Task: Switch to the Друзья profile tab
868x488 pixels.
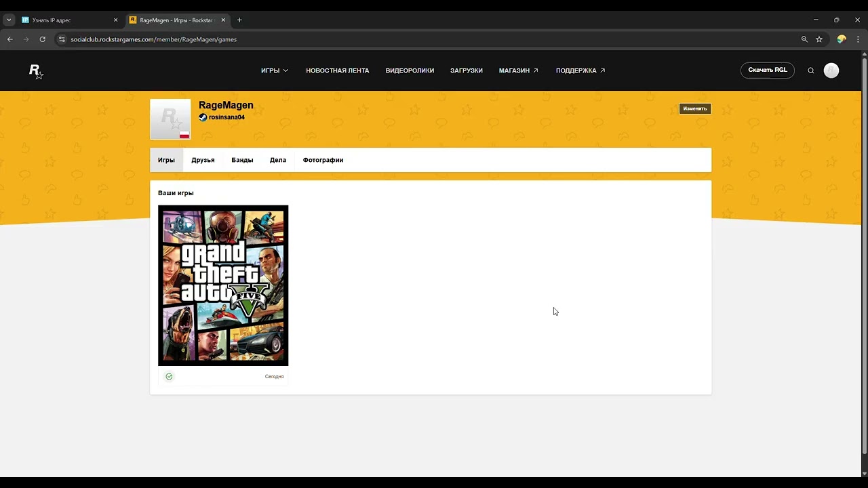Action: point(203,160)
